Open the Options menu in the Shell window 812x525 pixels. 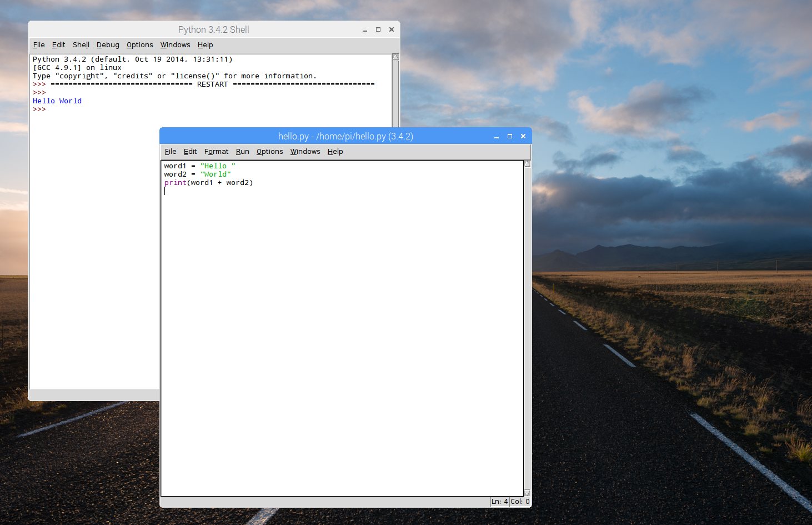click(x=139, y=44)
